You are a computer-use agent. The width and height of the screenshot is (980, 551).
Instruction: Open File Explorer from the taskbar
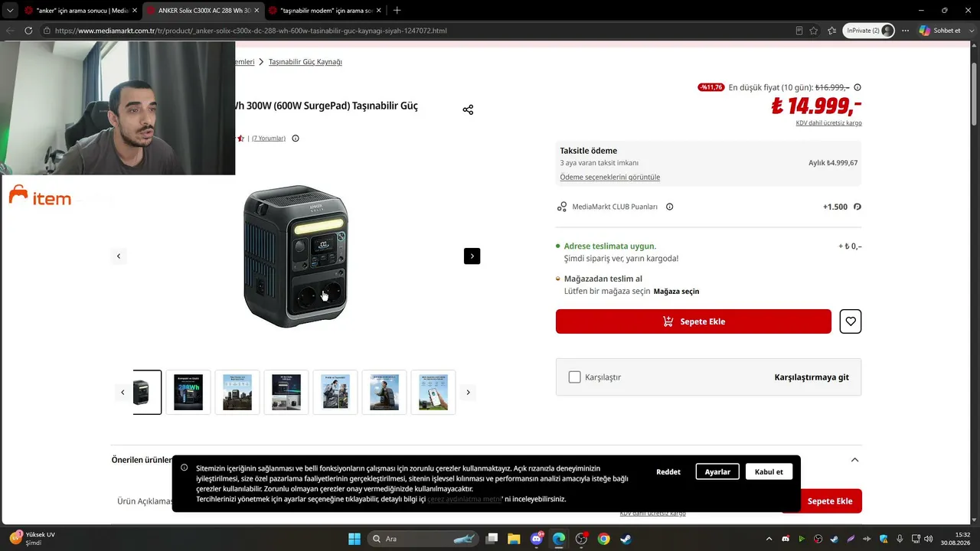pyautogui.click(x=514, y=539)
